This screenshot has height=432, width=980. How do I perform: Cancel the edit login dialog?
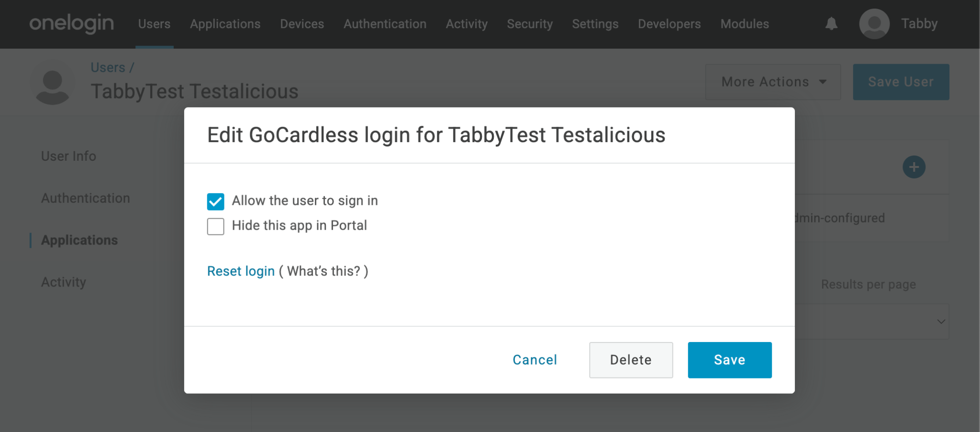(x=535, y=360)
